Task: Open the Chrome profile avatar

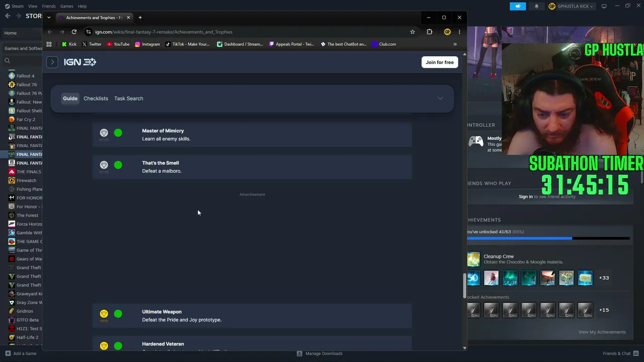Action: 447,32
